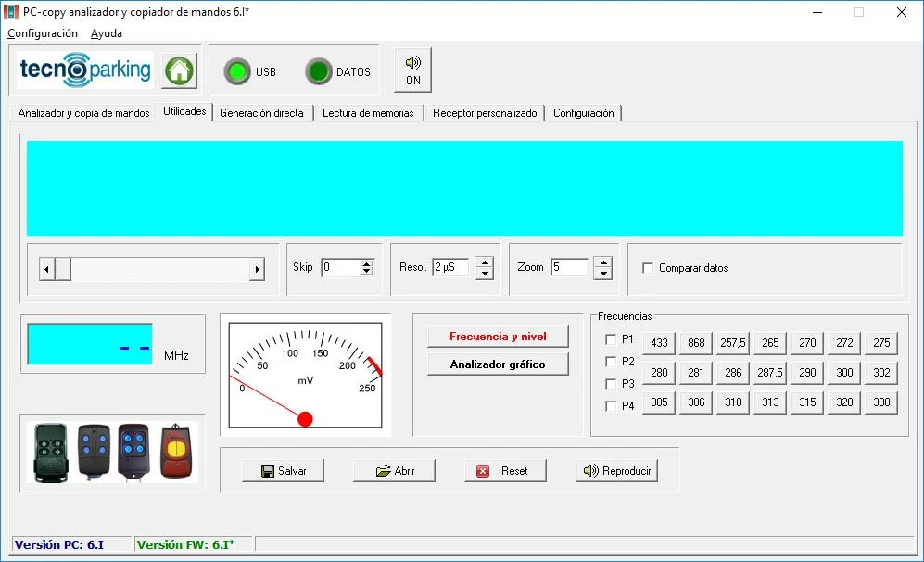Select the 300 frequency button
Image resolution: width=924 pixels, height=562 pixels.
coord(844,372)
